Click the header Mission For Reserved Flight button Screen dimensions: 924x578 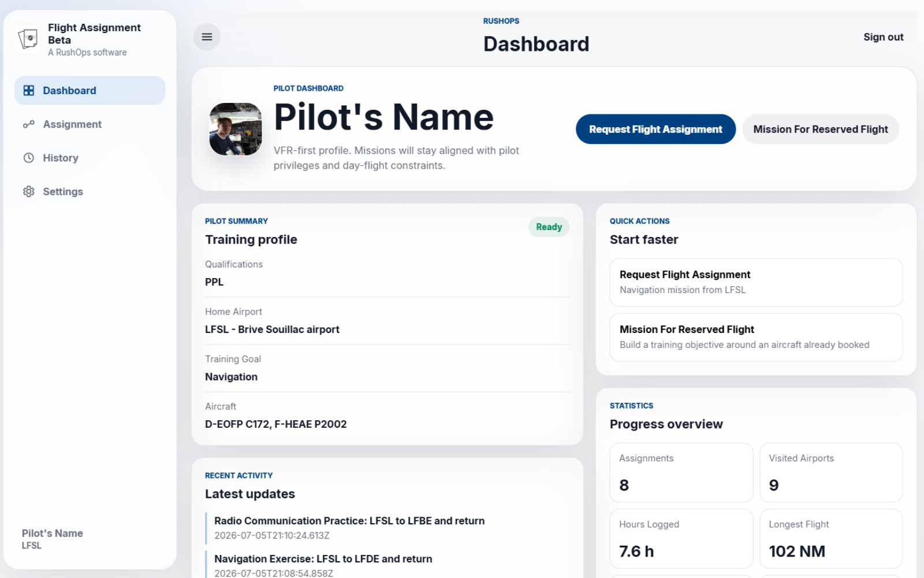(x=820, y=129)
